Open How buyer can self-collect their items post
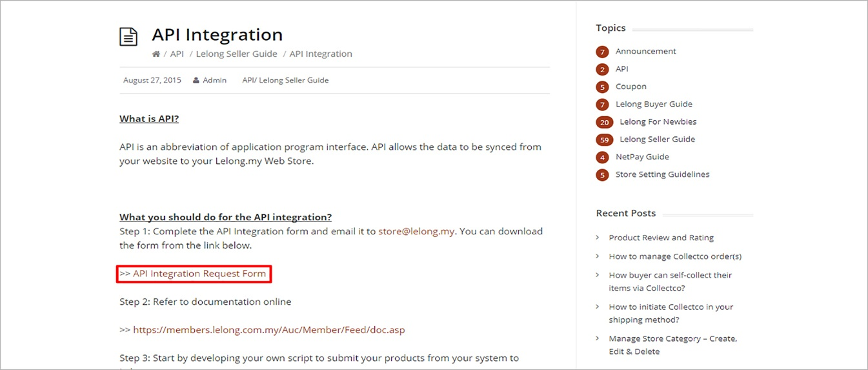The image size is (868, 370). click(x=671, y=282)
